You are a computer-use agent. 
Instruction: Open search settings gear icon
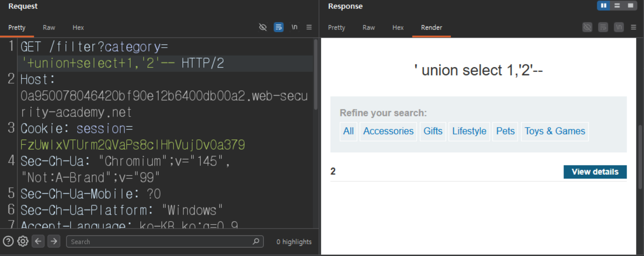(22, 242)
